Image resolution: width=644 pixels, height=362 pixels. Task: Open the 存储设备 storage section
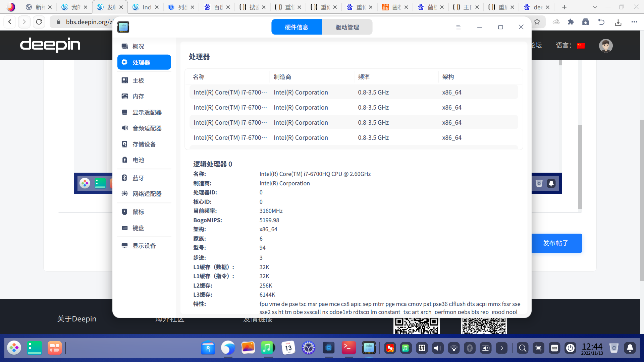144,144
